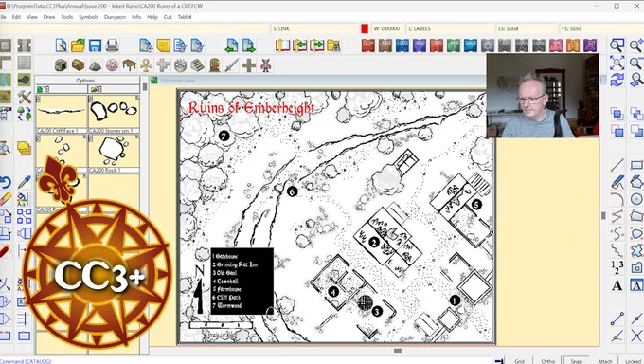Click the Sketch freehand pencil tool
Image resolution: width=644 pixels, height=364 pixels.
pyautogui.click(x=617, y=182)
